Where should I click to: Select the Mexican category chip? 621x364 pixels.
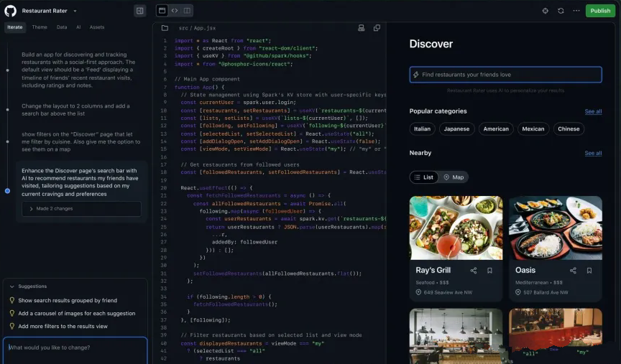coord(533,129)
